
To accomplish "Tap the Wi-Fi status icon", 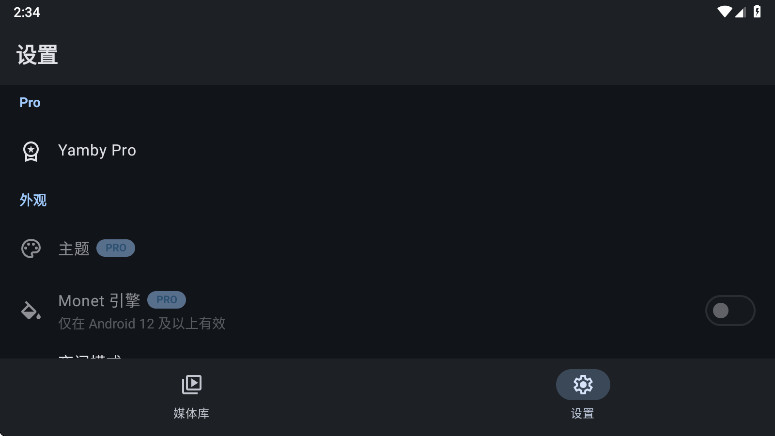I will (724, 12).
